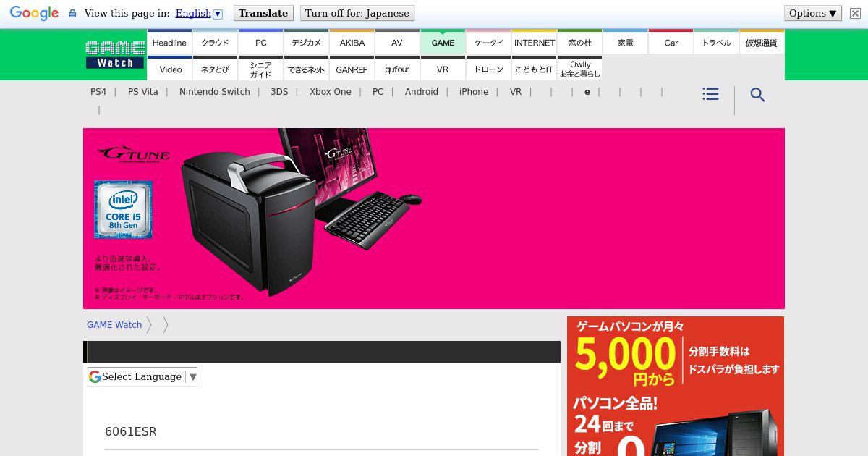The height and width of the screenshot is (456, 868).
Task: Click the red 5,000円 PC sidebar ad
Action: [676, 386]
